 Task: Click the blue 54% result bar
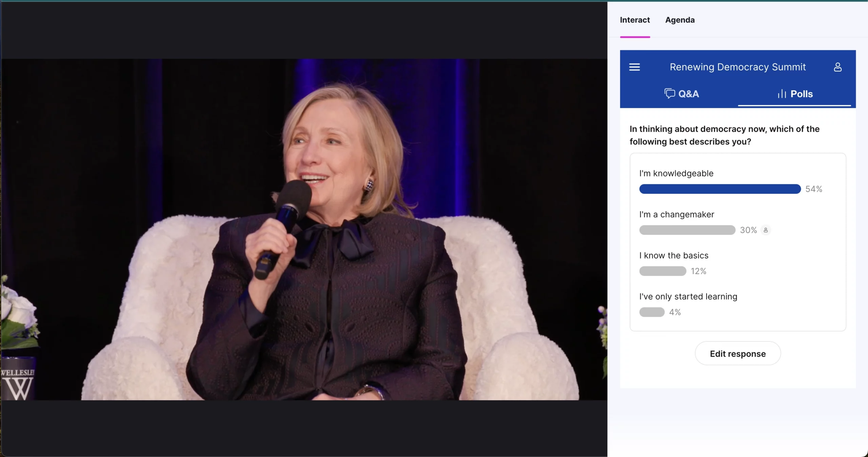point(720,189)
